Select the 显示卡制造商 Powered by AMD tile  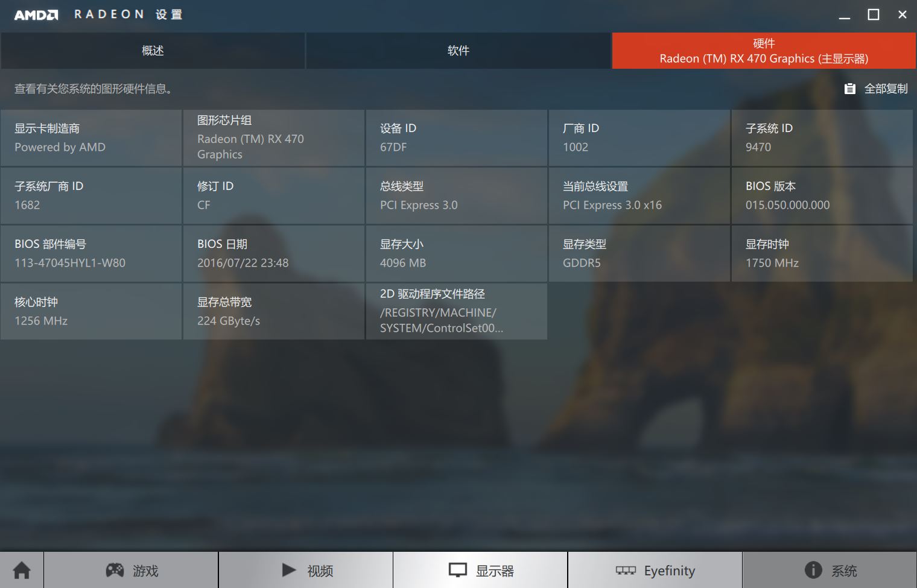coord(91,138)
